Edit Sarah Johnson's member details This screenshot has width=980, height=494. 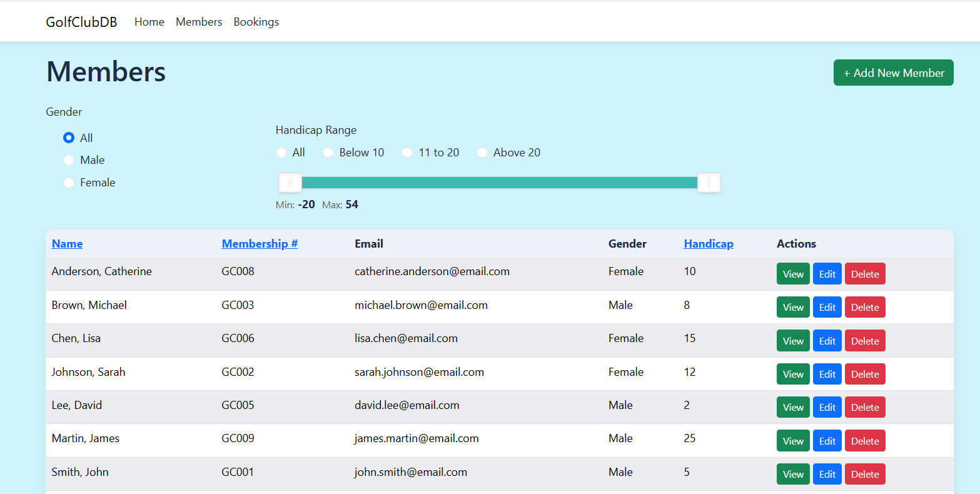(x=827, y=374)
